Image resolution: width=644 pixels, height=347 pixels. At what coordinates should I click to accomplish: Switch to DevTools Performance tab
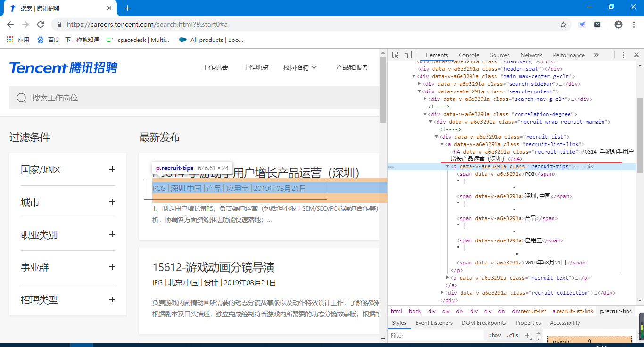569,55
